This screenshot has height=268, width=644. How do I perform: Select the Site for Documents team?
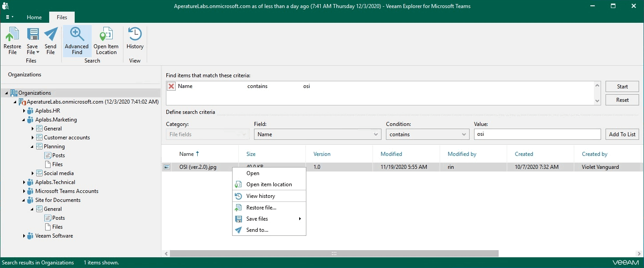tap(58, 200)
